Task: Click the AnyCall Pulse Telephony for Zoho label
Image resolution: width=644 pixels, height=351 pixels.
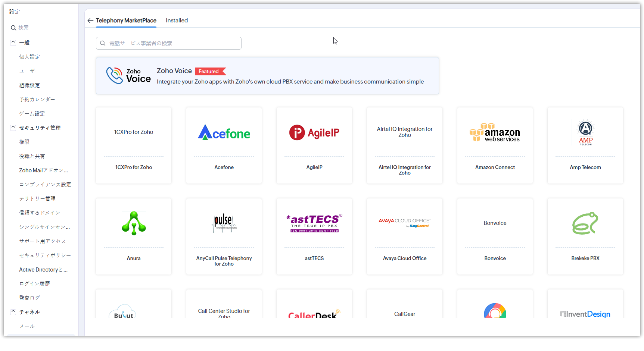Action: point(224,261)
